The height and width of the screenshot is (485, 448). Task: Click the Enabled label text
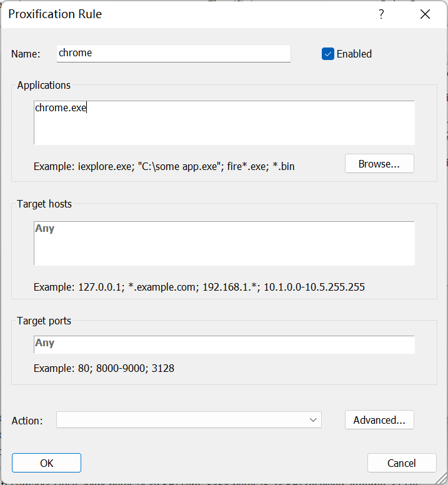[x=354, y=54]
